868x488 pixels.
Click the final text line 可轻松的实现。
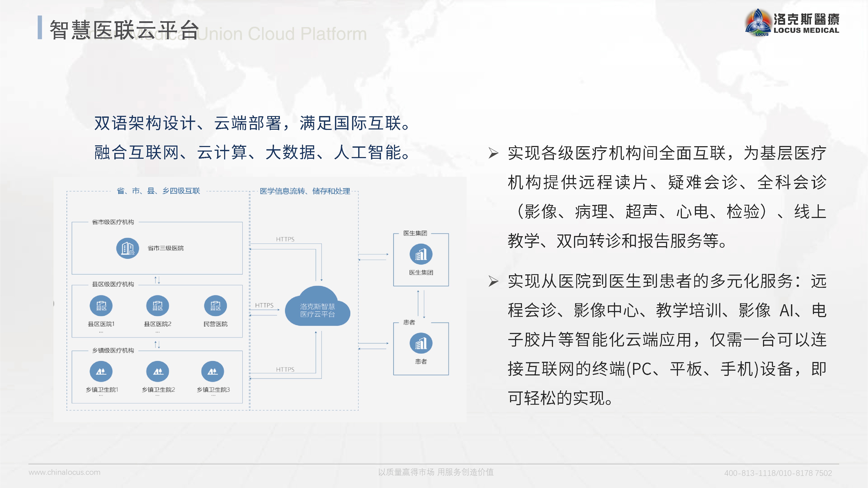[560, 398]
